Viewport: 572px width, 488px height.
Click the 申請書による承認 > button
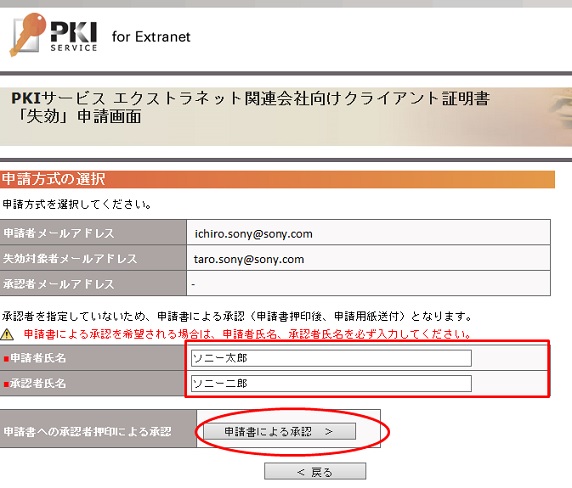pyautogui.click(x=279, y=431)
